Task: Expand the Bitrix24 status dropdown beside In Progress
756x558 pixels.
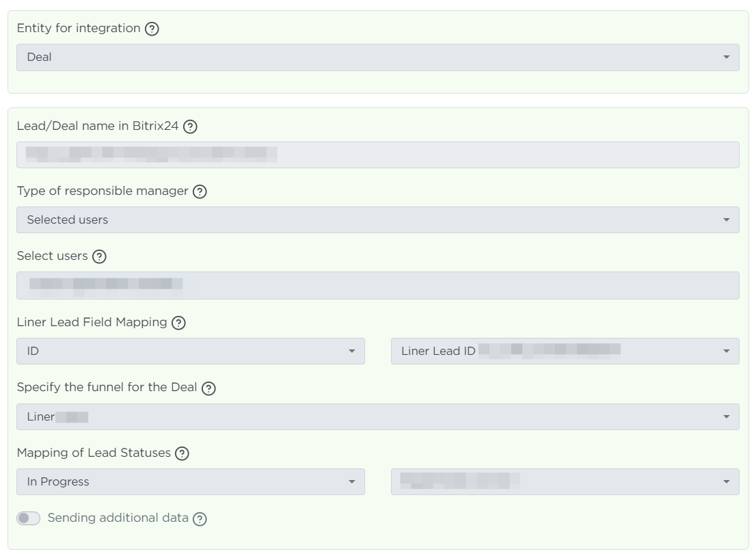Action: (565, 481)
